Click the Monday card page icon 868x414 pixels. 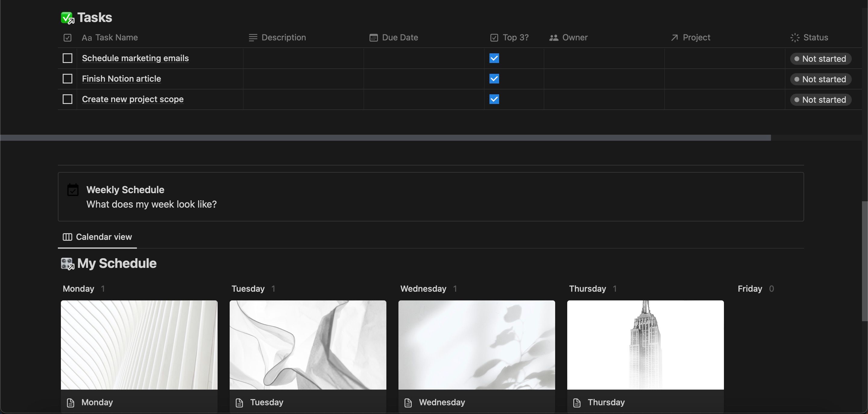[71, 403]
